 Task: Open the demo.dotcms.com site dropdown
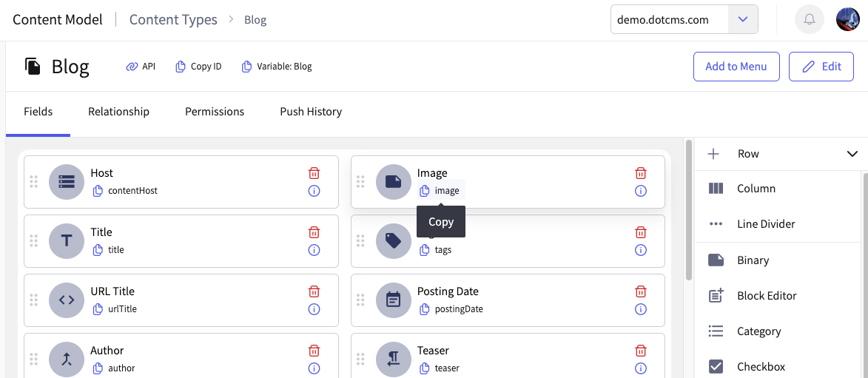[743, 20]
